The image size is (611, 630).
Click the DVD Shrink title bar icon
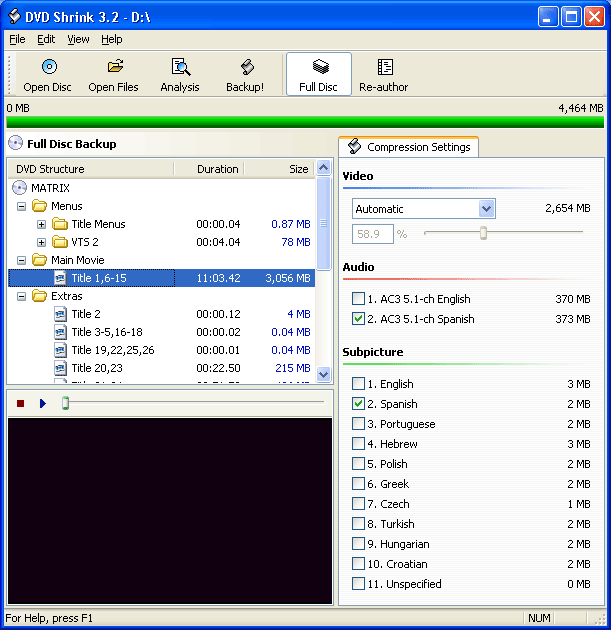click(x=14, y=16)
